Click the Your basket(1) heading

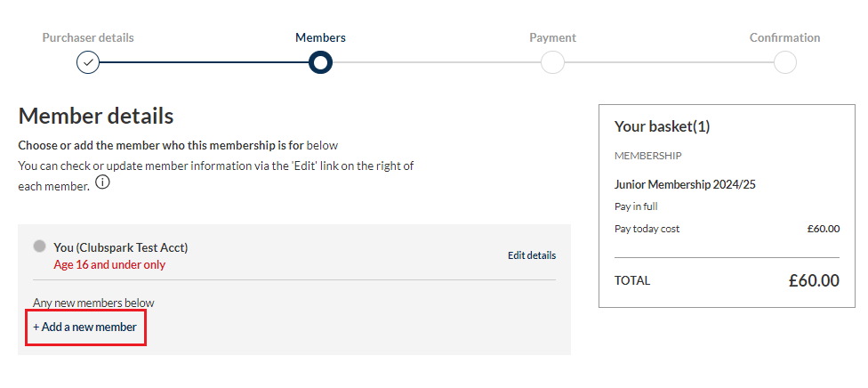pos(662,126)
